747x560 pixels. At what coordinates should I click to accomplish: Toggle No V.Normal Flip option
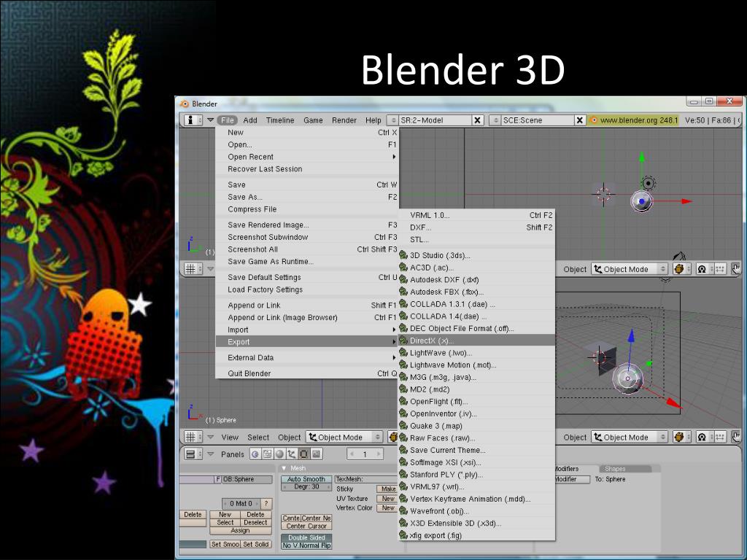(306, 545)
